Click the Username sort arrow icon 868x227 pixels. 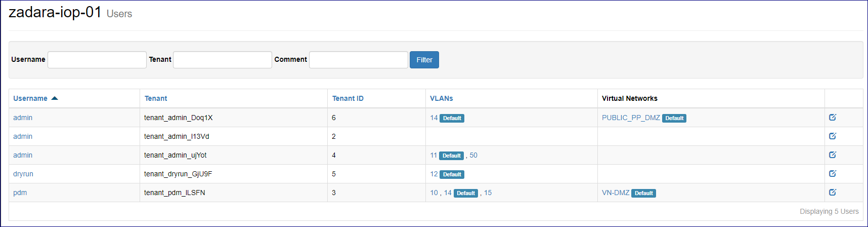coord(55,98)
